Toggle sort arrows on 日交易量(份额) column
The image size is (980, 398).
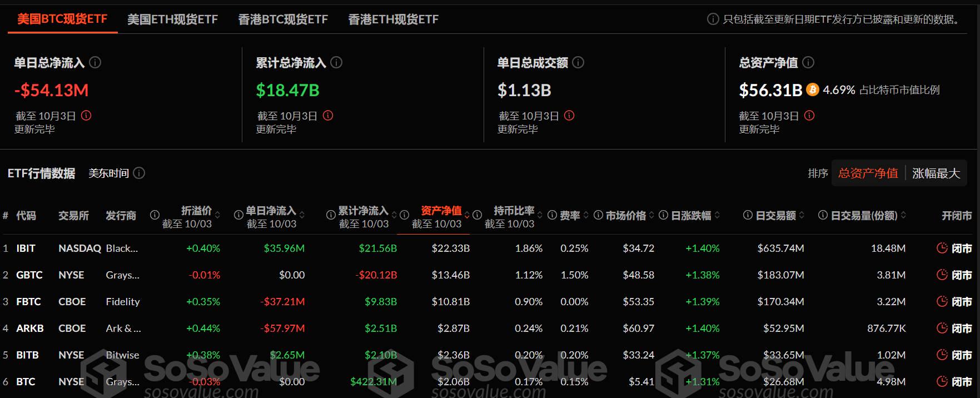pyautogui.click(x=903, y=215)
